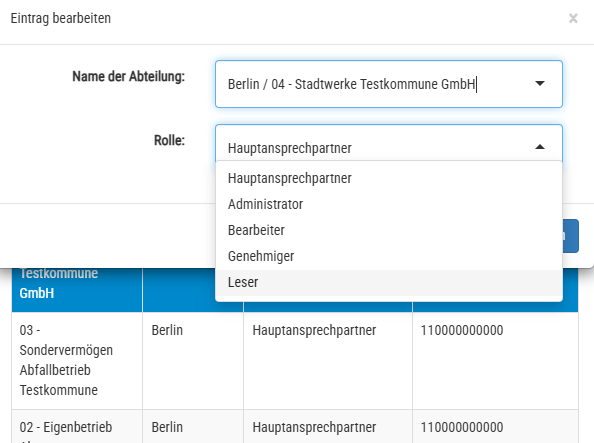Choose Hauptansprechpartner from the open role list
This screenshot has height=443, width=594.
click(389, 178)
